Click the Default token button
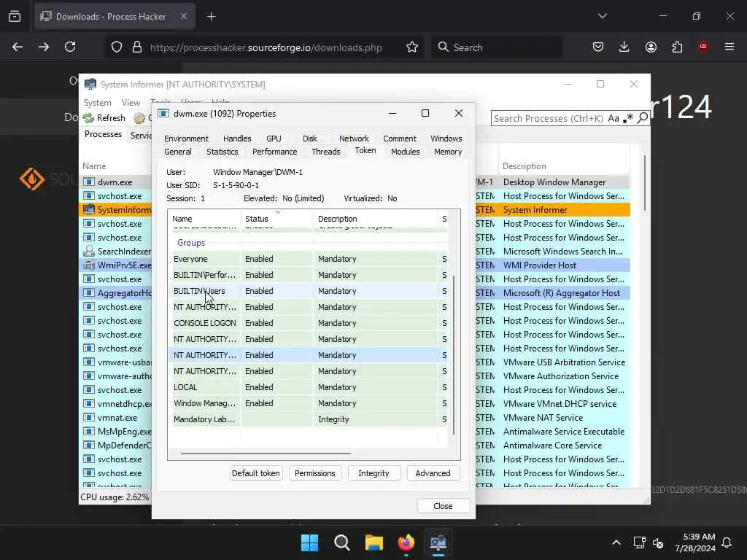Viewport: 747px width, 560px height. pyautogui.click(x=256, y=472)
